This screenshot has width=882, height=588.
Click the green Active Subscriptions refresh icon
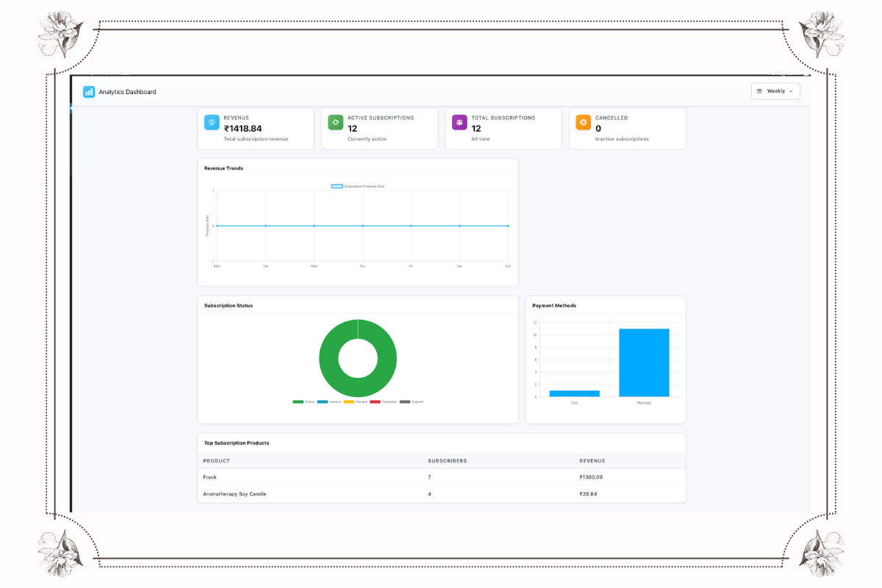pos(335,122)
